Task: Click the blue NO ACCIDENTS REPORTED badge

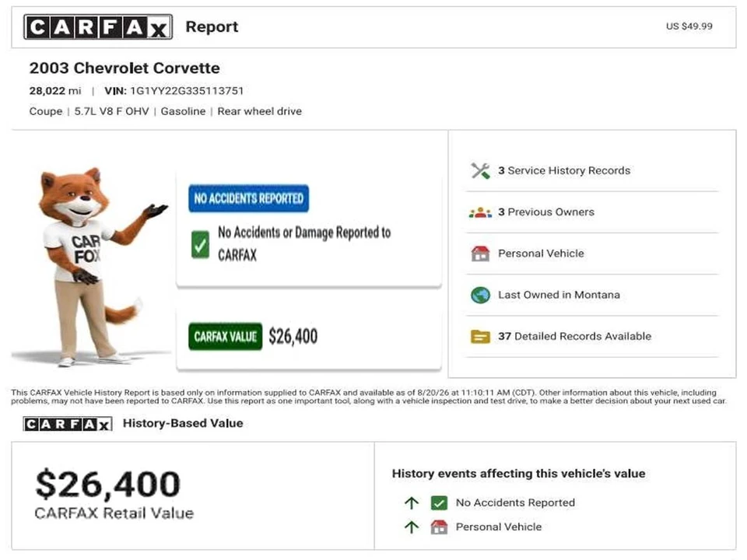Action: [x=249, y=198]
